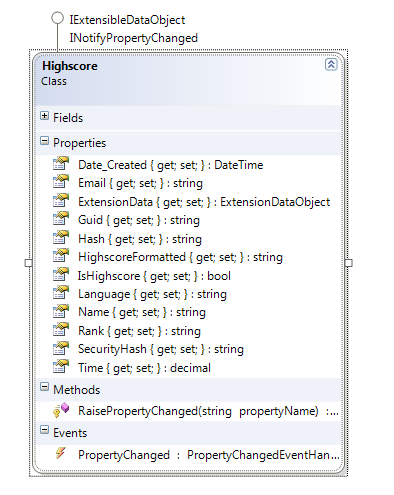
Task: Click the Fields section header label
Action: point(68,118)
